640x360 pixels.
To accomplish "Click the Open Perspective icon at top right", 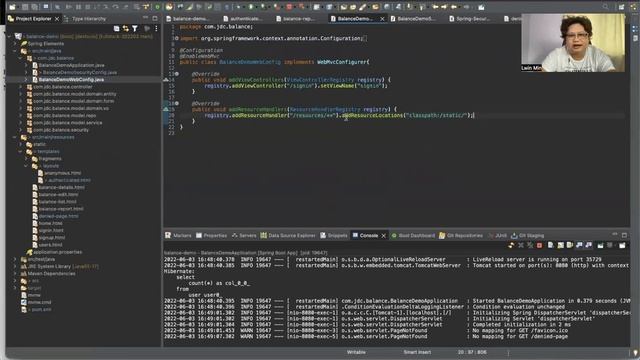I will point(622,7).
